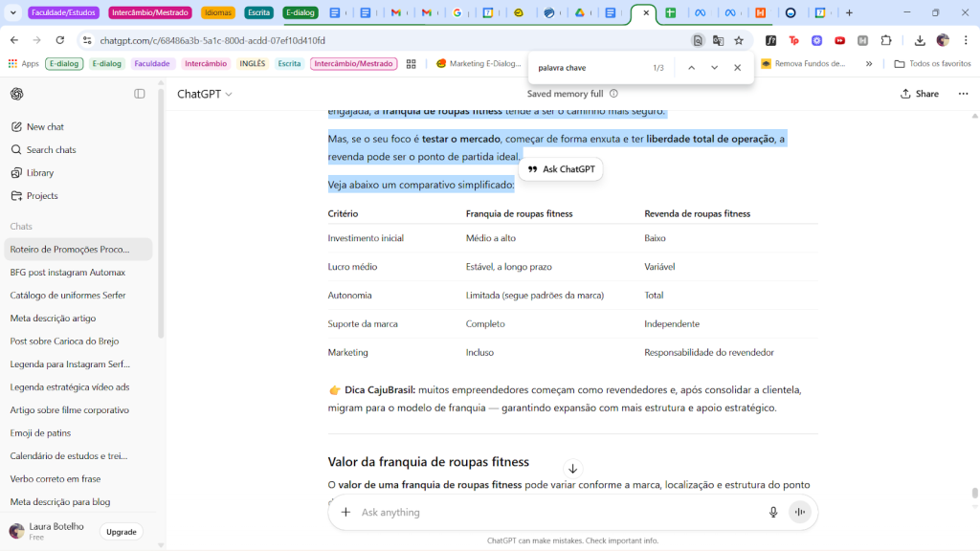The height and width of the screenshot is (551, 980).
Task: Go to next find-in-page match
Action: 714,68
